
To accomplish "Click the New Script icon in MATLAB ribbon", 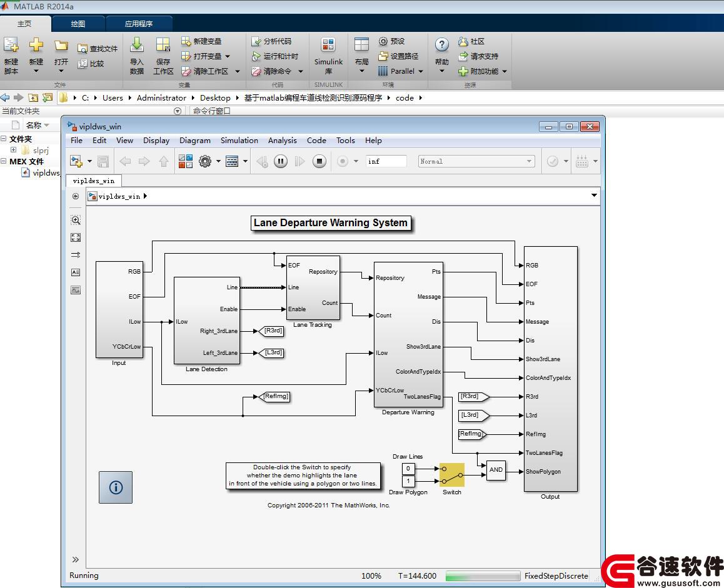I will tap(11, 46).
